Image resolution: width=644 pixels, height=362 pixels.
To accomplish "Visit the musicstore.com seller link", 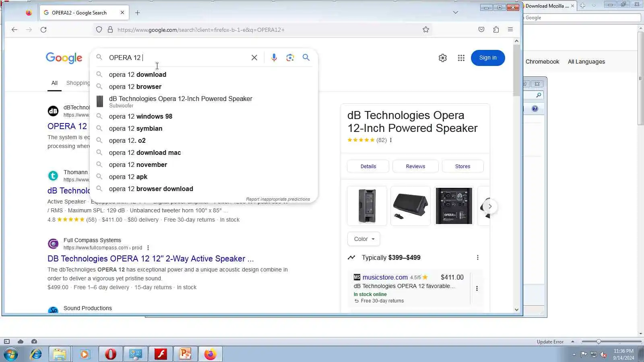I will coord(385,277).
